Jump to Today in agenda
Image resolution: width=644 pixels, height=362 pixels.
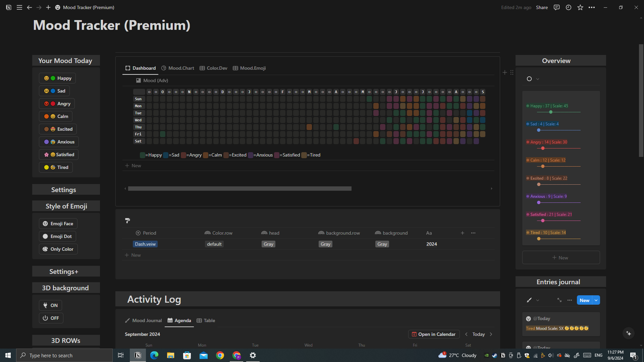coord(479,334)
